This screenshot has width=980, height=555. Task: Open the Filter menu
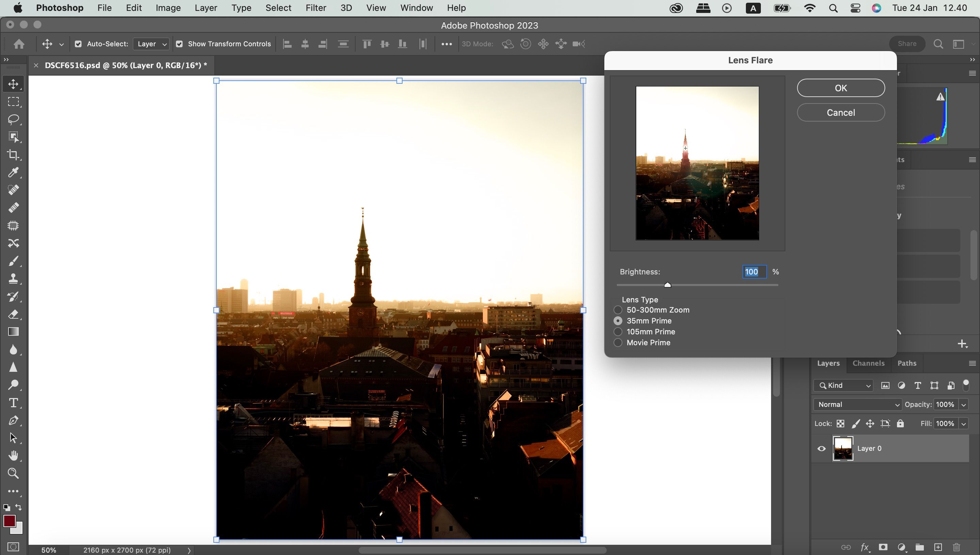(x=315, y=7)
